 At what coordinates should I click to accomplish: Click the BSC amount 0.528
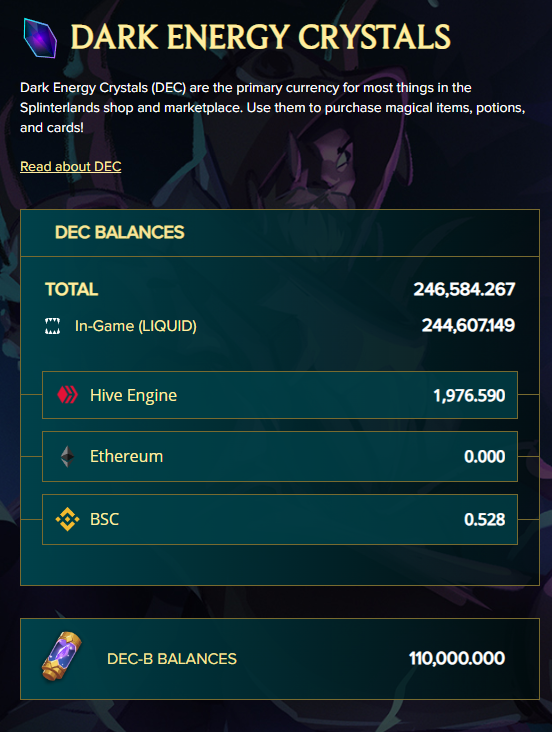click(485, 520)
